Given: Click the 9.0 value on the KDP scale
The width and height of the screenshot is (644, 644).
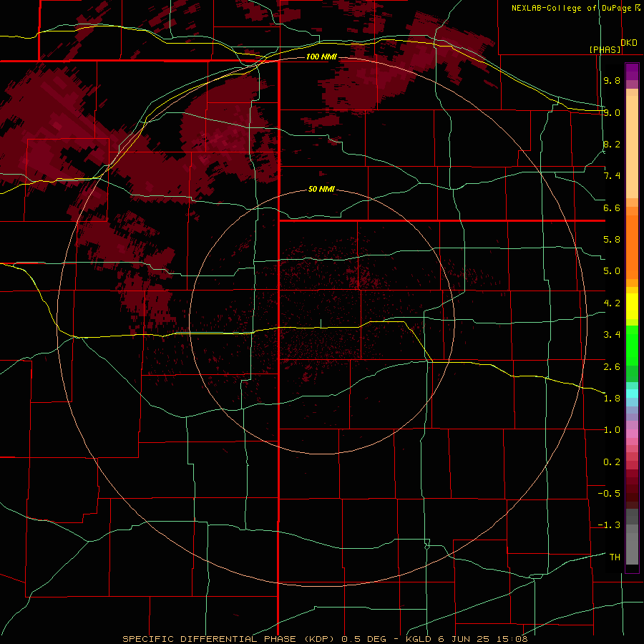Looking at the screenshot, I should [612, 112].
